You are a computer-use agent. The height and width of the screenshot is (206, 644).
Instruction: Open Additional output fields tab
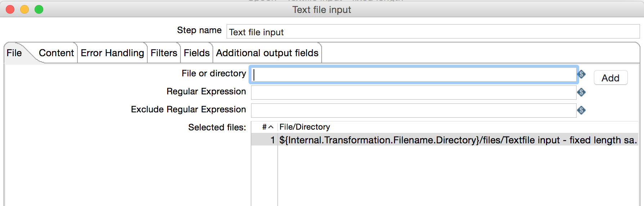267,53
